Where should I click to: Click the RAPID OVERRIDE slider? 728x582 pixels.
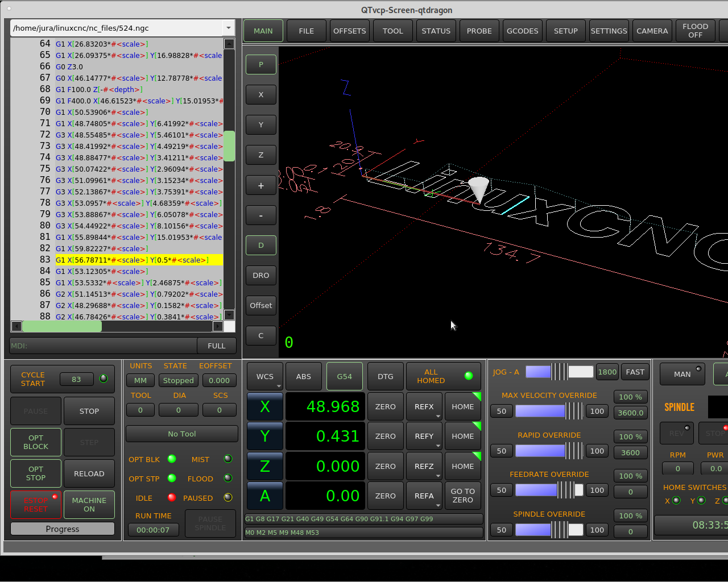pos(549,451)
